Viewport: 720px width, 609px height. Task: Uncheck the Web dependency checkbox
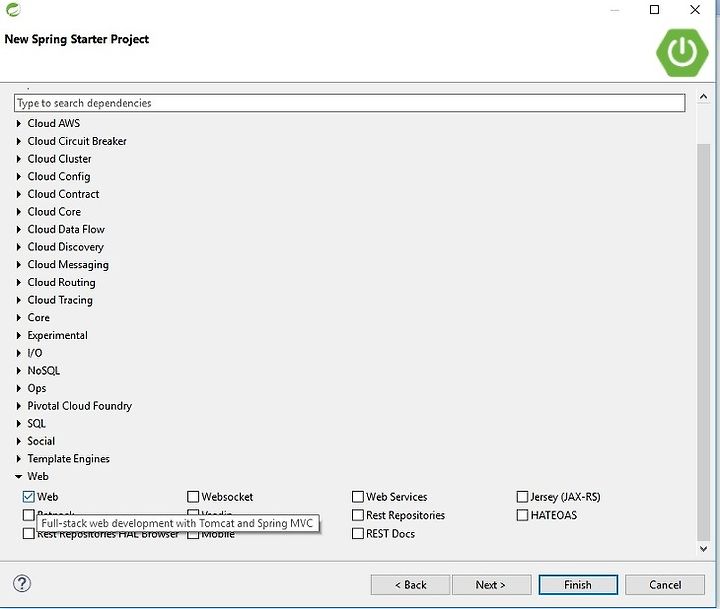[28, 496]
